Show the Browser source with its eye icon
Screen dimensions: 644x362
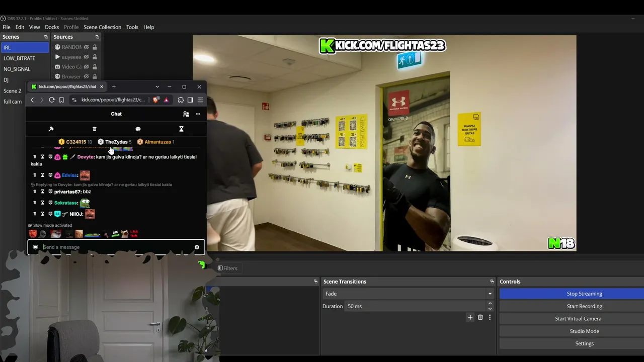(87, 76)
